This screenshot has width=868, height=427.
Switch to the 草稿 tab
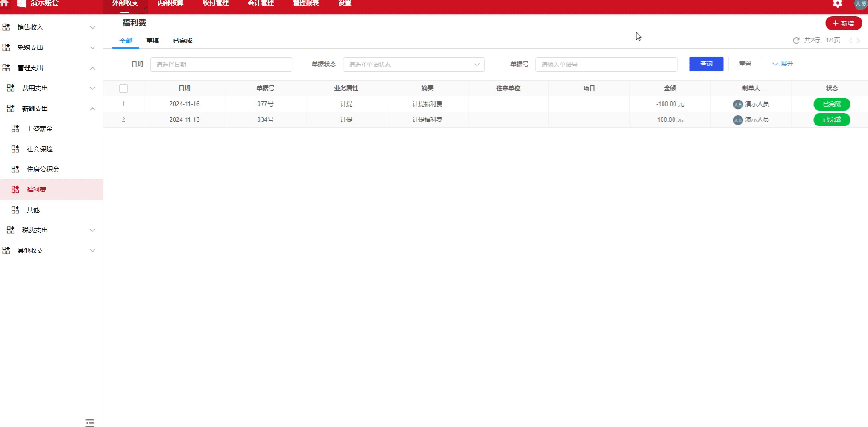click(x=153, y=41)
